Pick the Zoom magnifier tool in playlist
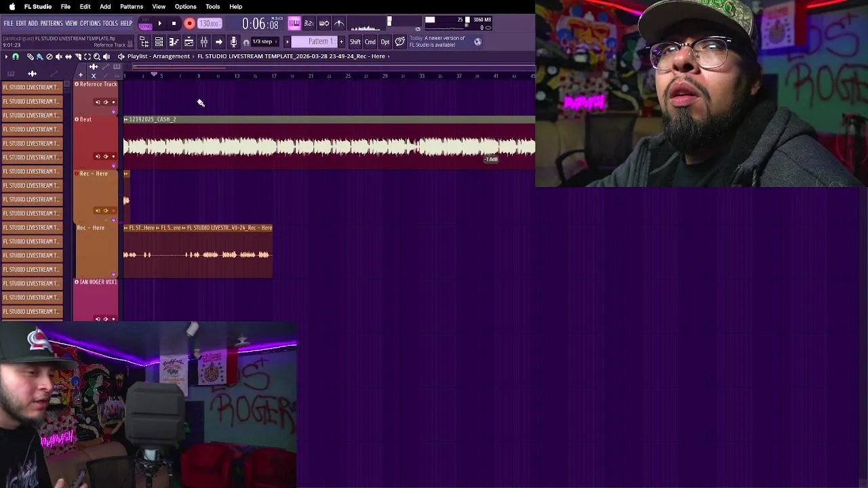Viewport: 868px width, 488px height. [96, 56]
